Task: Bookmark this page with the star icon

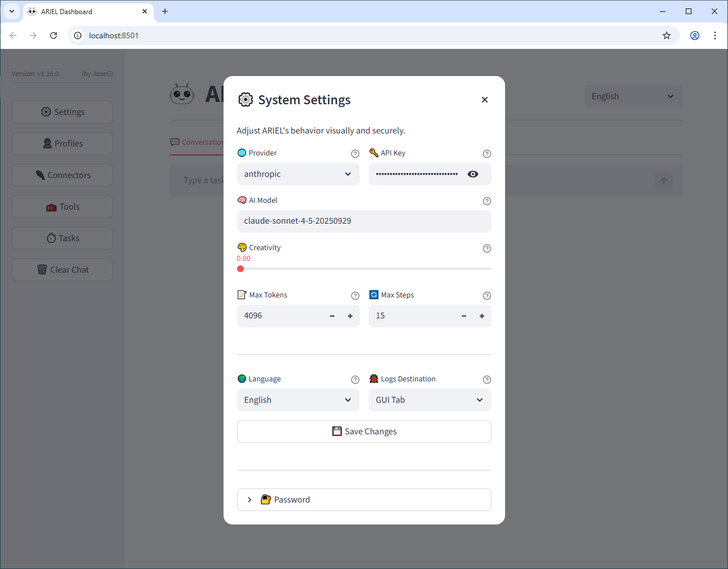Action: (667, 35)
